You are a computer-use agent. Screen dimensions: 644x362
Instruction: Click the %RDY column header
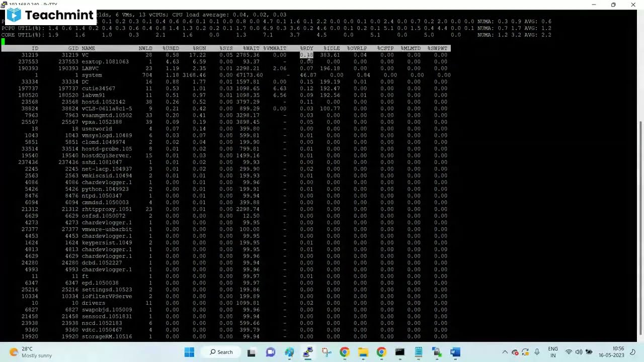[x=306, y=48]
